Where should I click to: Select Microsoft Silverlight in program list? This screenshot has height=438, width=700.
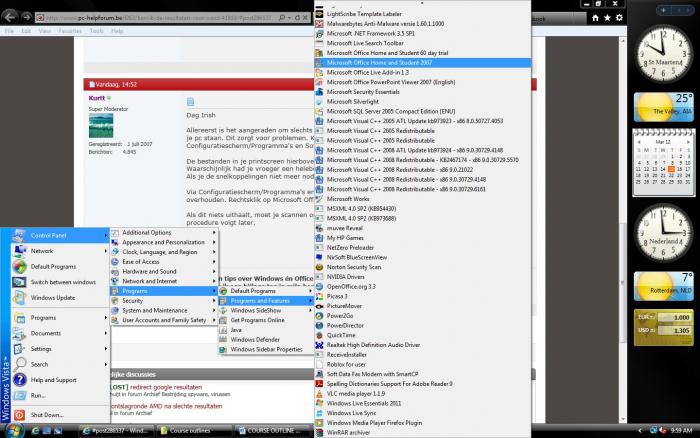422,102
